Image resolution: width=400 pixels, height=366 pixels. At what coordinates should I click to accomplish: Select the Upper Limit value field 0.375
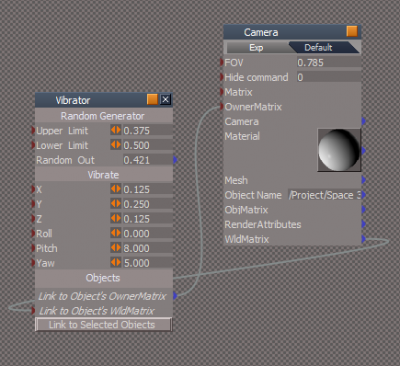pos(148,130)
